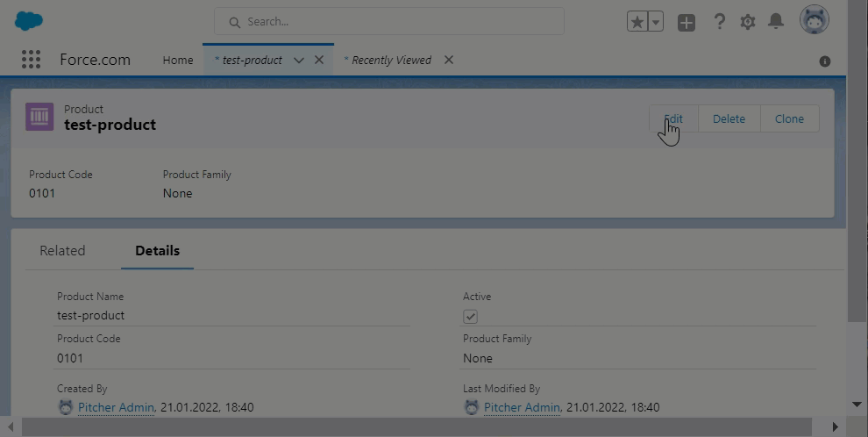Expand the favorites list dropdown arrow
Viewport: 868px width, 437px height.
pos(656,22)
